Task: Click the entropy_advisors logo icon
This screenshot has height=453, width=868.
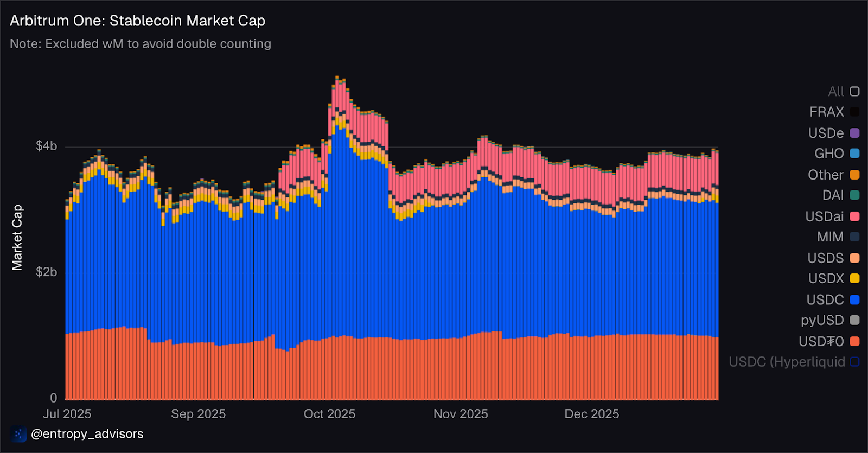Action: click(18, 434)
